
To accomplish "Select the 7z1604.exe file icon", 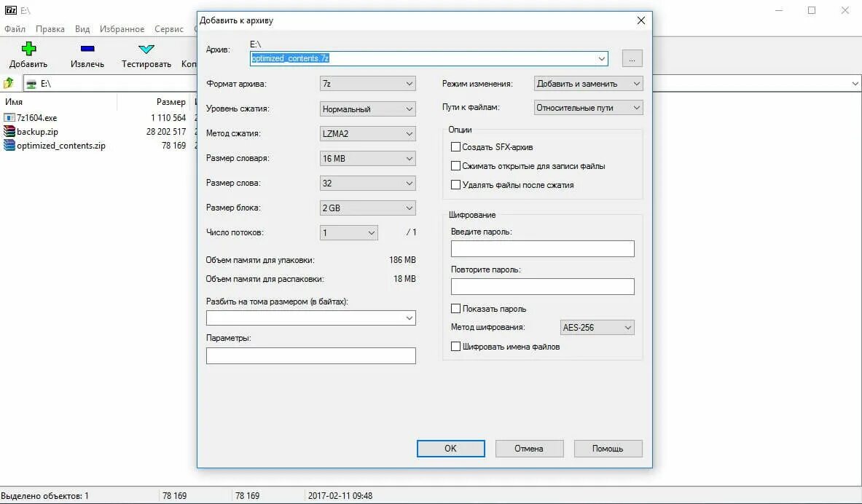I will point(9,117).
